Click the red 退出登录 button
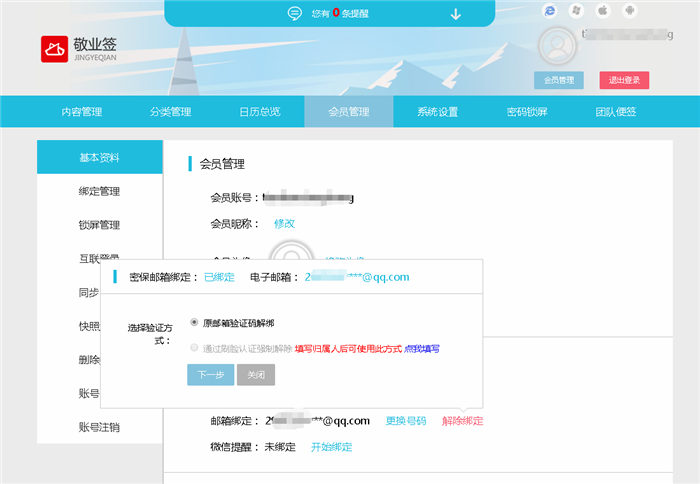The height and width of the screenshot is (484, 700). point(625,80)
